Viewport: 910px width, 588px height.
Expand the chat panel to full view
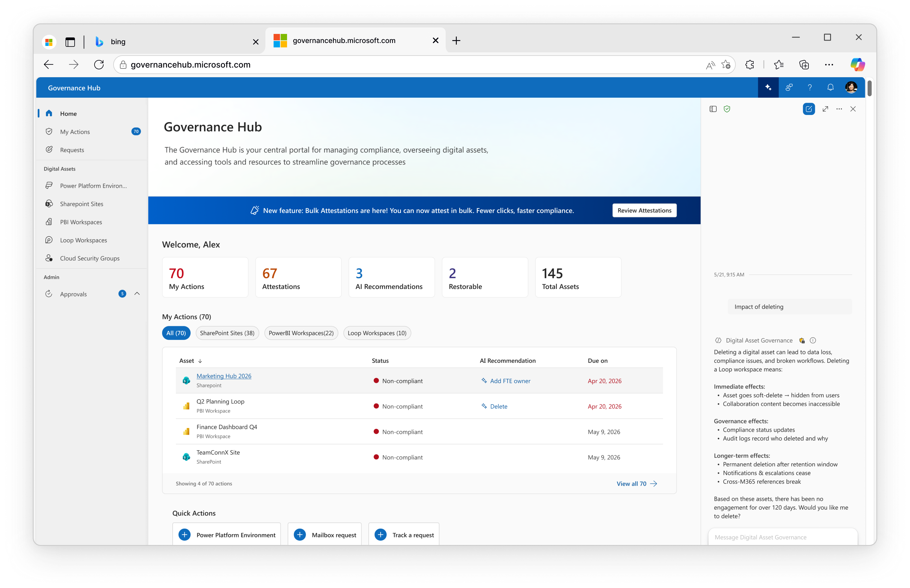point(825,109)
